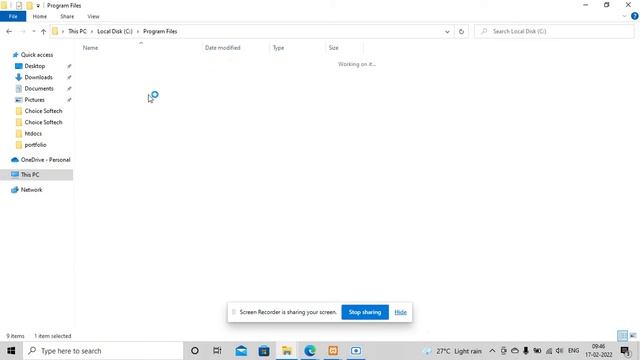Open the orange XAMPP taskbar icon
This screenshot has width=640, height=360.
click(333, 351)
